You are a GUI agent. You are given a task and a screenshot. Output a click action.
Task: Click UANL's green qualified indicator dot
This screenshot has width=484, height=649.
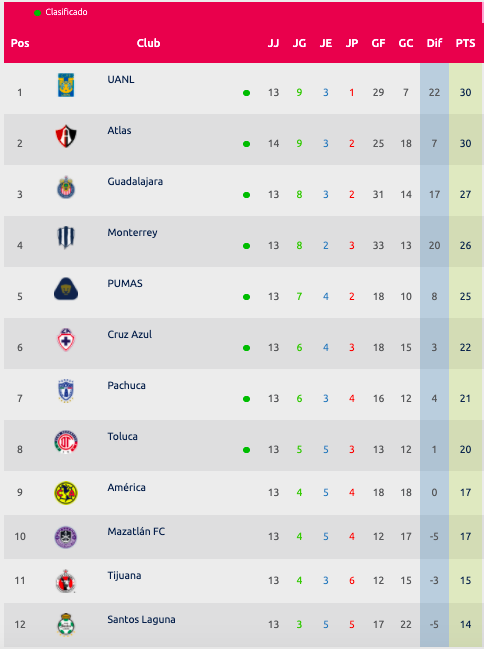click(246, 93)
